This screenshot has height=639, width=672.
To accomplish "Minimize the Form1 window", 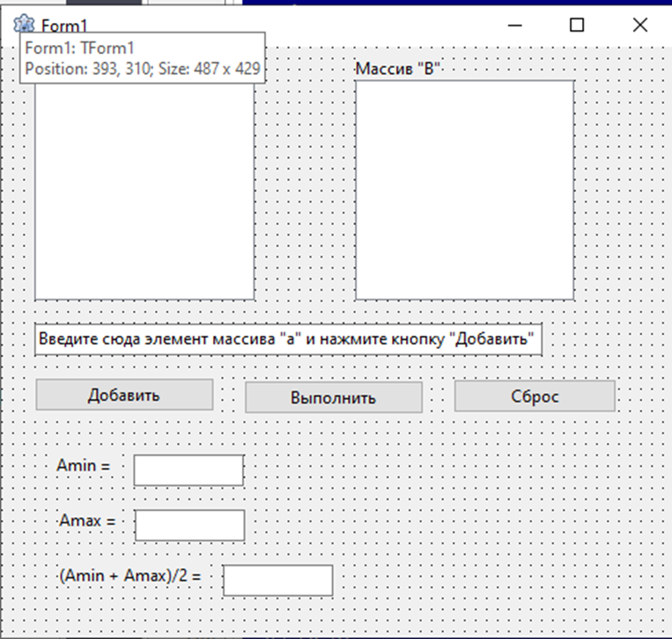I will 514,26.
